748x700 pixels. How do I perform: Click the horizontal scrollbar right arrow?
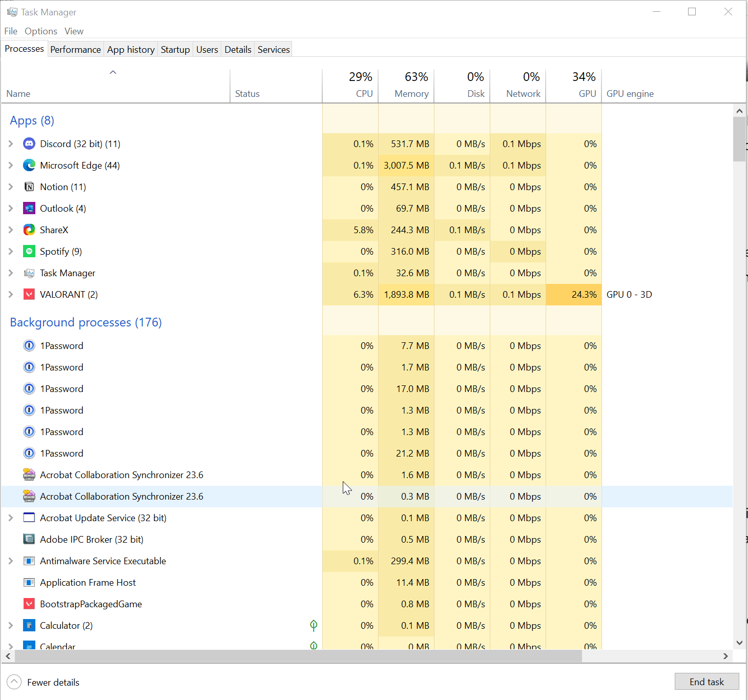(x=725, y=656)
